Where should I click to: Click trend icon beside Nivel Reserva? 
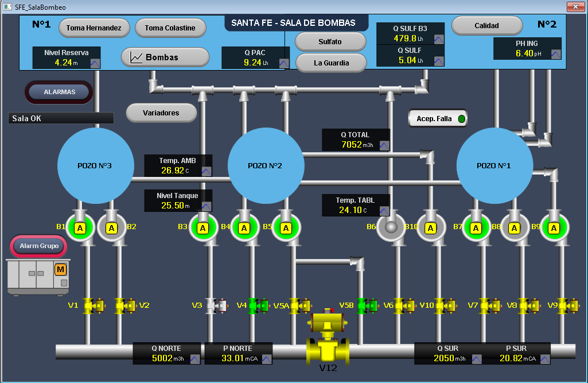tap(95, 64)
